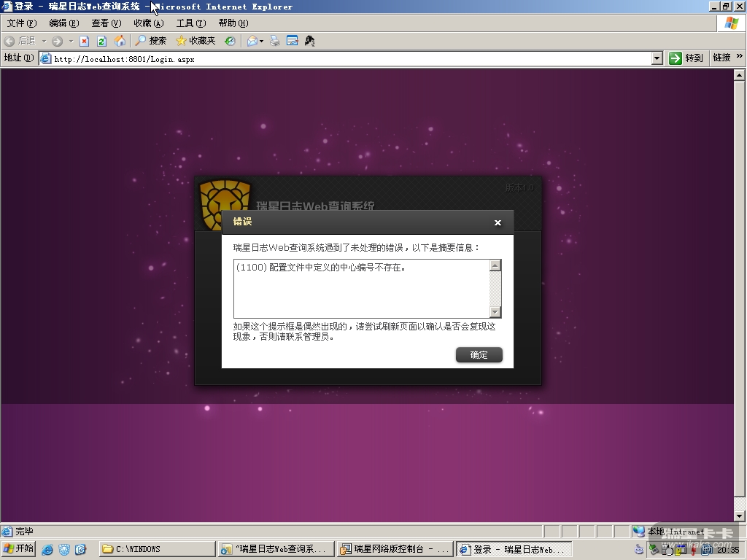This screenshot has height=560, width=747.
Task: Expand the address bar dropdown arrow
Action: pos(657,58)
